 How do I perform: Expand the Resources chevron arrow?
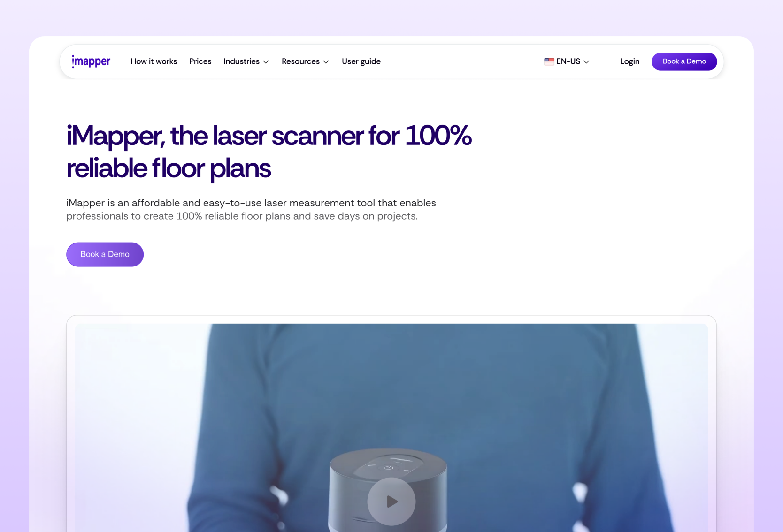tap(326, 62)
